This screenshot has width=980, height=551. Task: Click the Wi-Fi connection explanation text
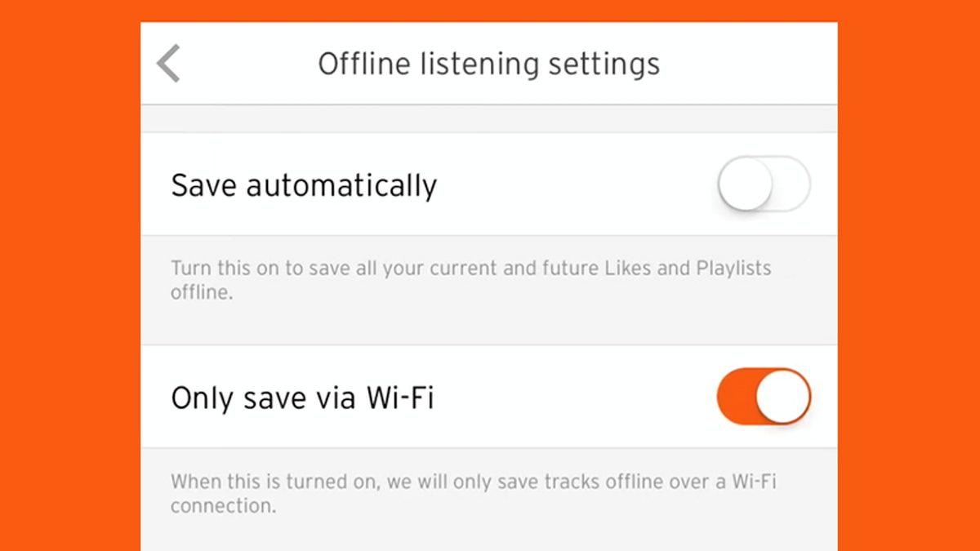[474, 494]
